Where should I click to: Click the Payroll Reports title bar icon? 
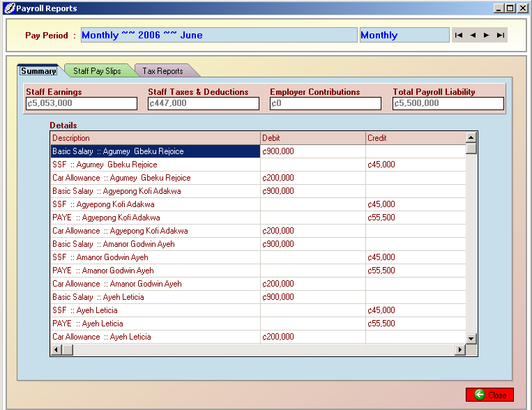click(10, 8)
